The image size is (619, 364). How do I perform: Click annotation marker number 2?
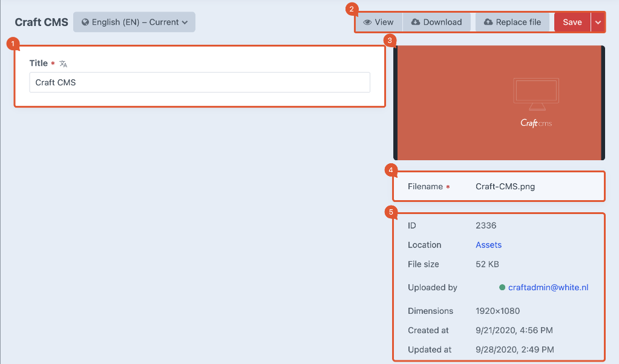(351, 9)
